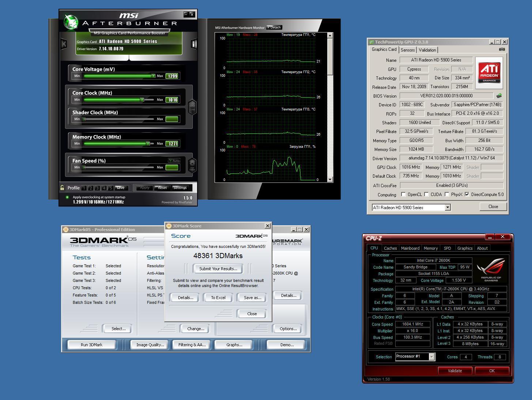Click the Memory Clock value field 1271
Viewport: 532px width, 400px height.
click(172, 144)
